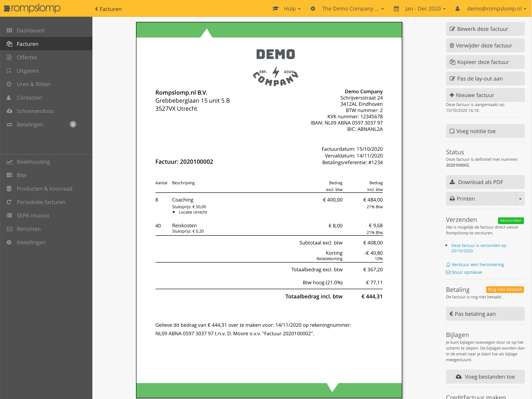
Task: Click the Schoenendoos cloud upload icon
Action: coord(9,111)
